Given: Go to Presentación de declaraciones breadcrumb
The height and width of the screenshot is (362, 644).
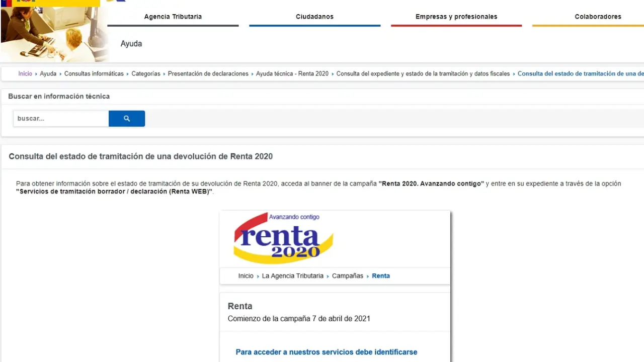Looking at the screenshot, I should [x=208, y=74].
